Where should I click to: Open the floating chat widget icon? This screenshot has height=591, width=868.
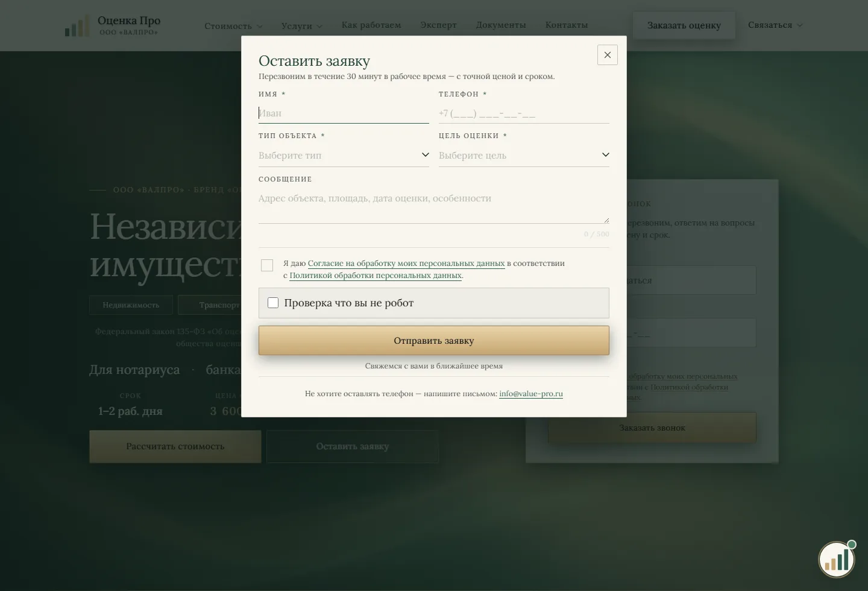click(x=836, y=560)
